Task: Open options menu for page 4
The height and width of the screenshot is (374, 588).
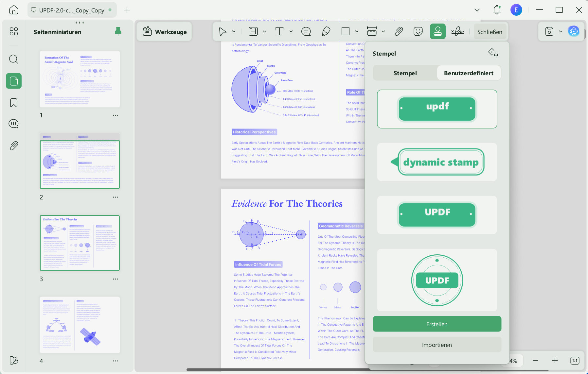Action: coord(115,361)
